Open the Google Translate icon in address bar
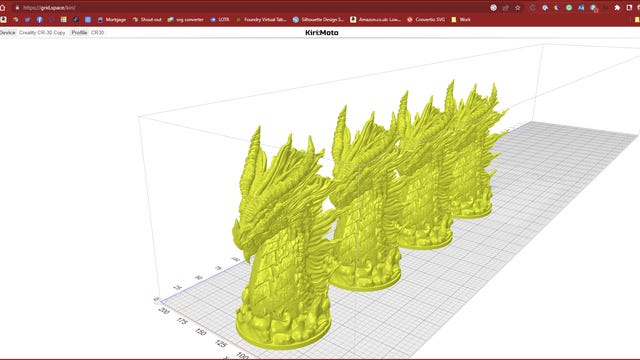This screenshot has height=360, width=640. [493, 8]
